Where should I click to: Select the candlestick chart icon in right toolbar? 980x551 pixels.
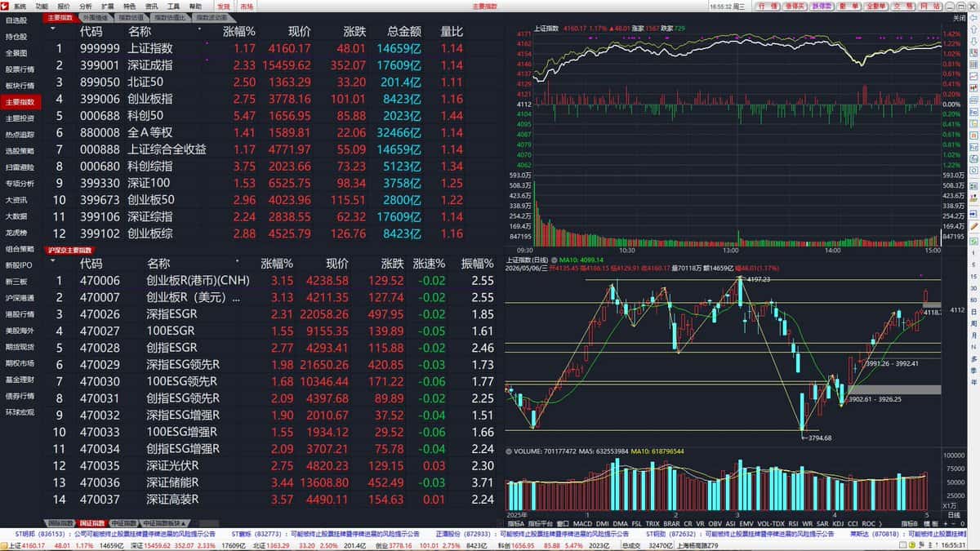click(x=972, y=88)
